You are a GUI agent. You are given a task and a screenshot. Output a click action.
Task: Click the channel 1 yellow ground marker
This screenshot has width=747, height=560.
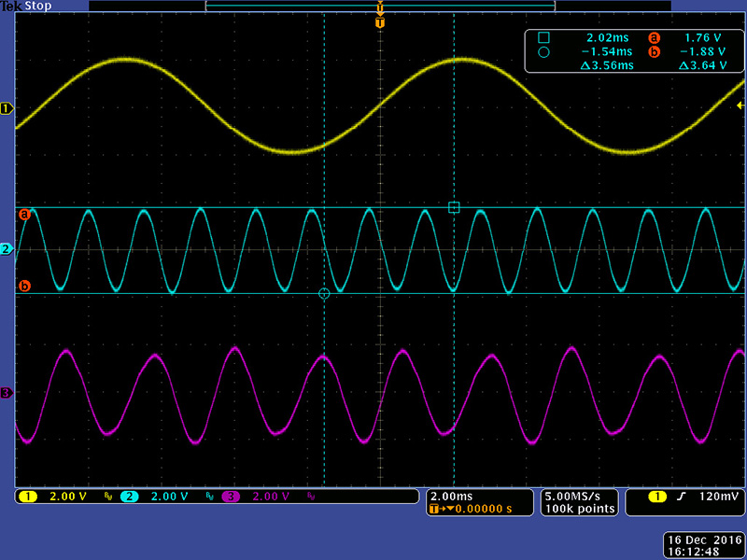7,109
